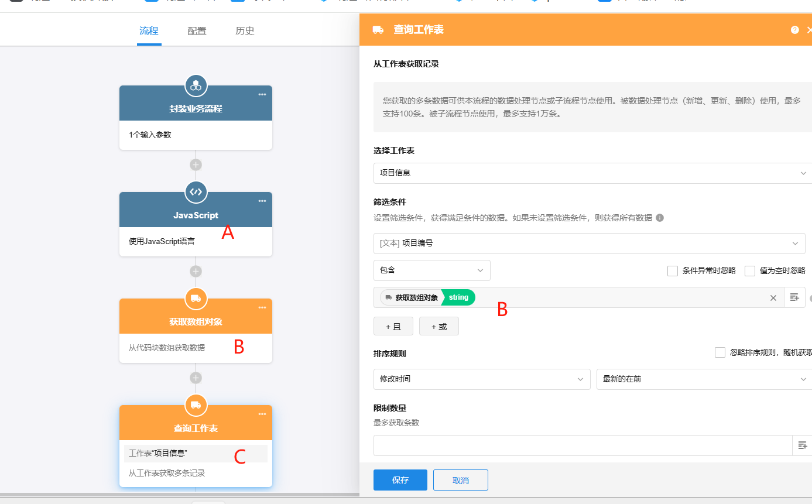Click the 封装业务流程 node top icon
This screenshot has height=504, width=812.
click(196, 85)
